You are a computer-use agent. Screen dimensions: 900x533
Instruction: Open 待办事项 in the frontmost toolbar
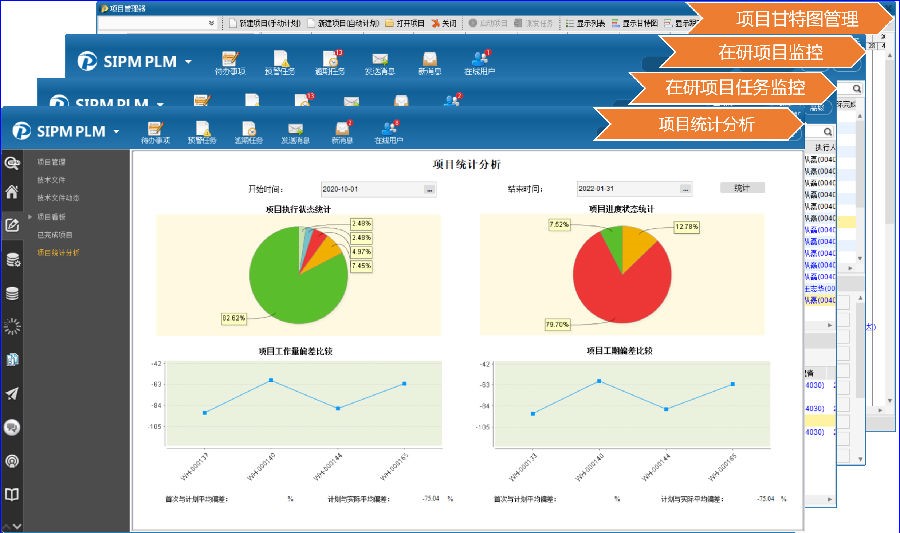[155, 132]
